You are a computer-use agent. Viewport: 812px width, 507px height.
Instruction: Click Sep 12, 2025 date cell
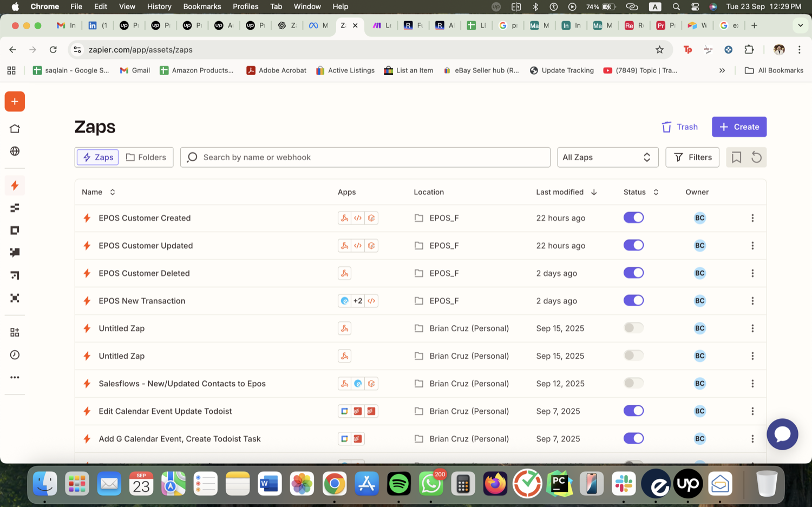(560, 384)
